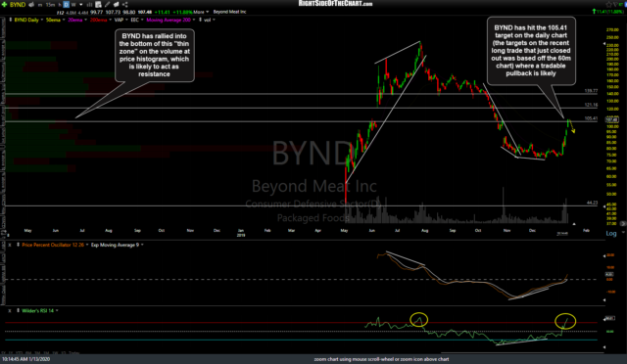Click the BYND ticker symbol field
Image resolution: width=627 pixels, height=364 pixels.
pyautogui.click(x=18, y=4)
